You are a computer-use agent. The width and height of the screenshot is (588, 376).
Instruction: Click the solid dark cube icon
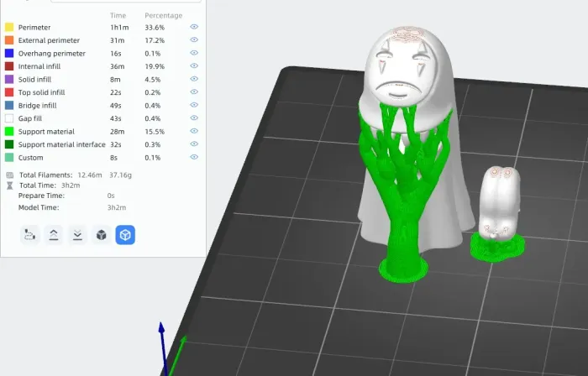pyautogui.click(x=102, y=235)
